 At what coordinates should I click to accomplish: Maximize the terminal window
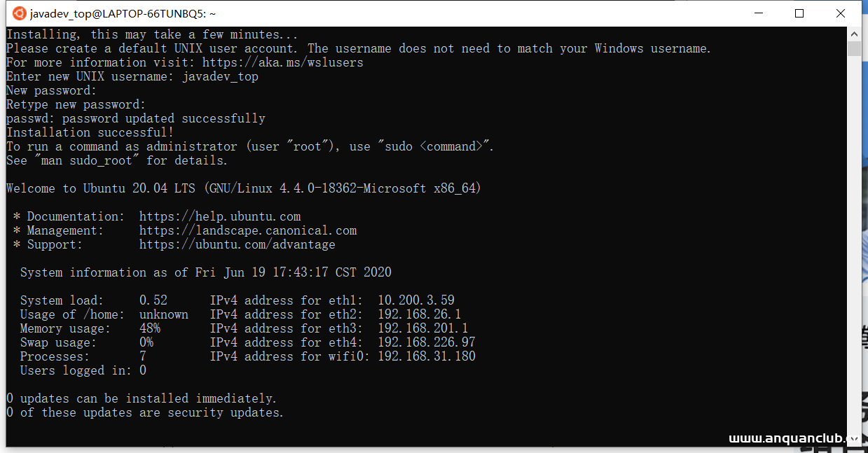pyautogui.click(x=799, y=13)
